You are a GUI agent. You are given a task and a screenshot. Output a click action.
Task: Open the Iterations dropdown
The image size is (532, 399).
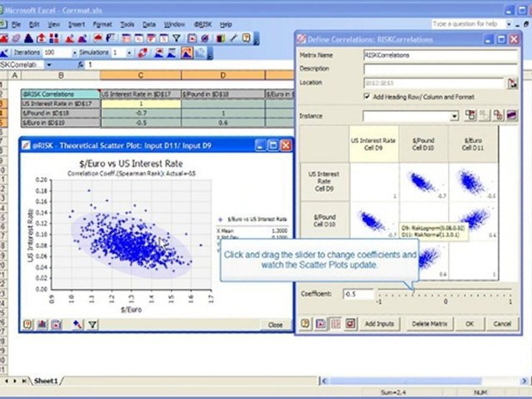[x=75, y=53]
